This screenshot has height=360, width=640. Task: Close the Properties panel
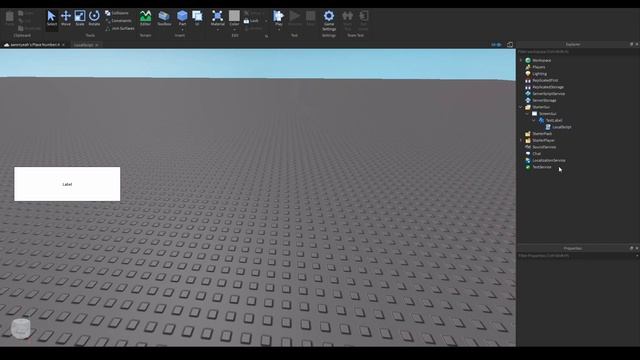click(x=637, y=248)
